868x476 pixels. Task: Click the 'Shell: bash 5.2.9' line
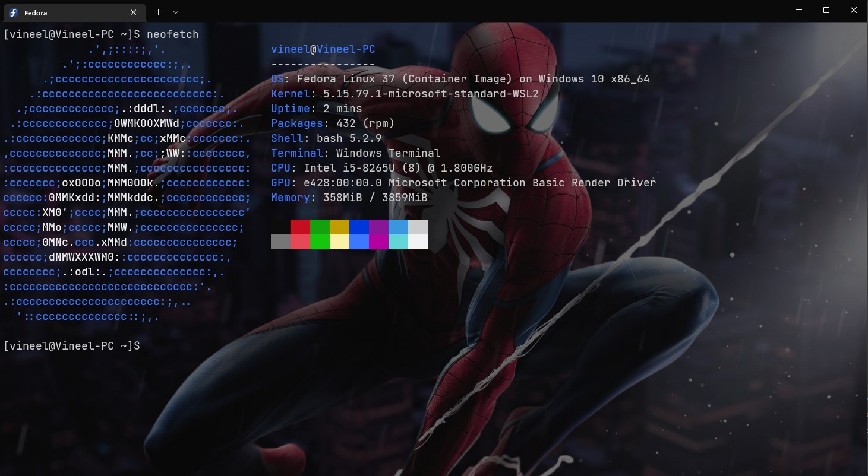point(326,138)
